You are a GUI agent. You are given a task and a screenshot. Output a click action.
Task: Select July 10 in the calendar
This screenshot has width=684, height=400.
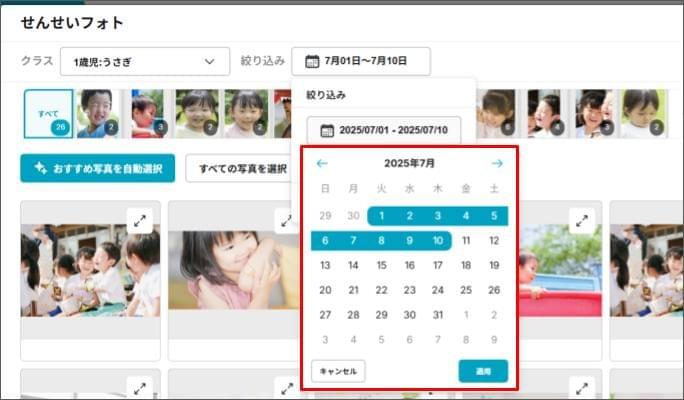tap(437, 241)
